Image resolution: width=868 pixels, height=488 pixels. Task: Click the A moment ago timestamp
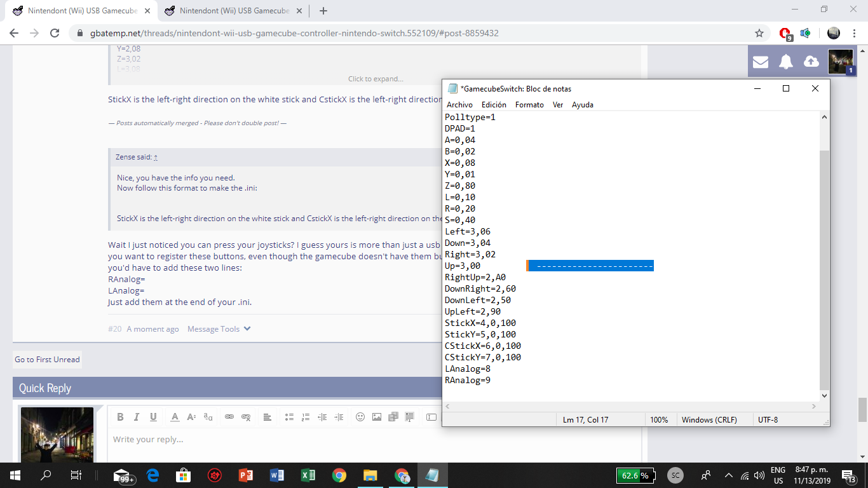pyautogui.click(x=153, y=329)
